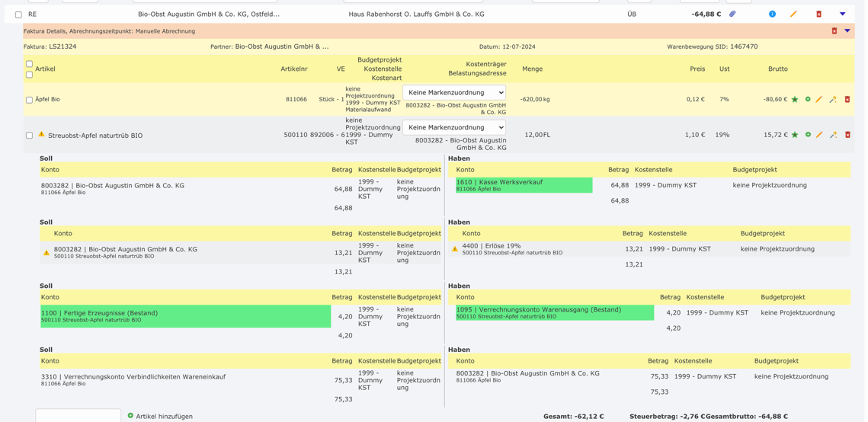Screen dimensions: 868x422
Task: Select the Streuobst-Apfel naturtrüb BIO checkbox
Action: [29, 136]
